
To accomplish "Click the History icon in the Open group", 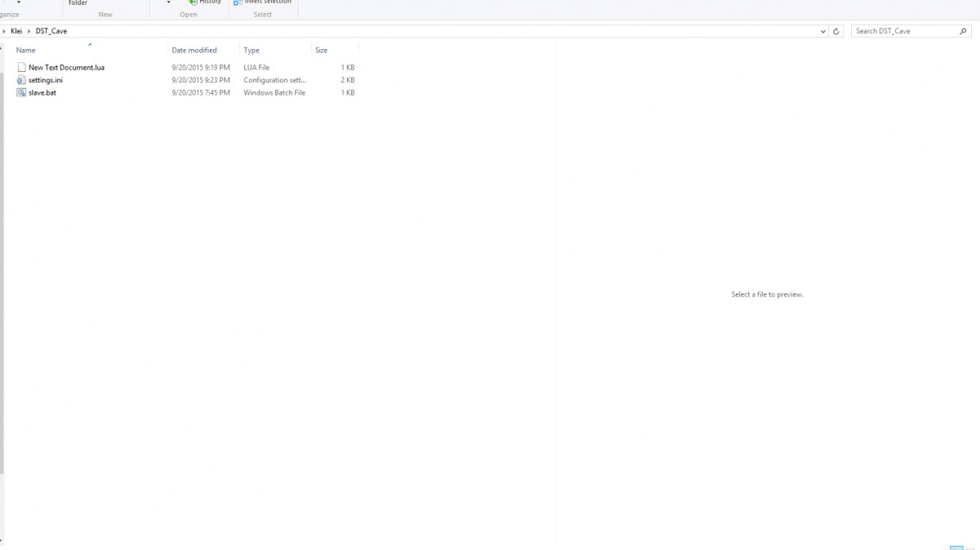I will click(x=193, y=2).
